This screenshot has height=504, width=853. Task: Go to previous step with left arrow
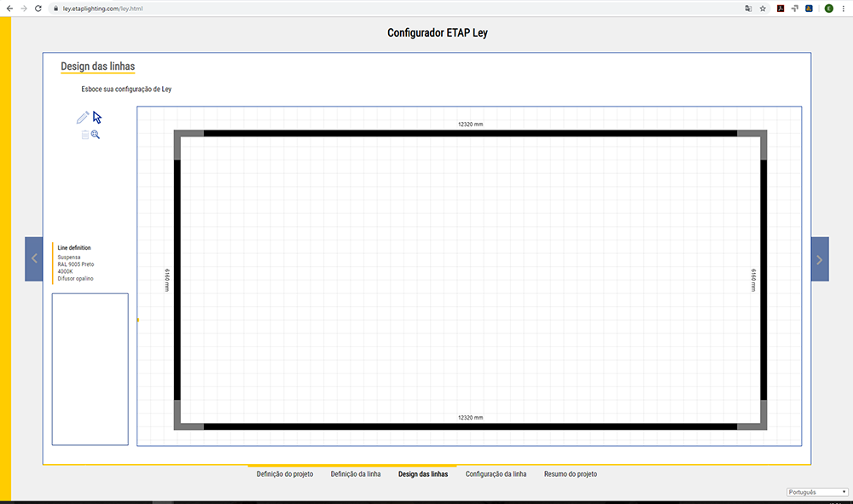(34, 258)
